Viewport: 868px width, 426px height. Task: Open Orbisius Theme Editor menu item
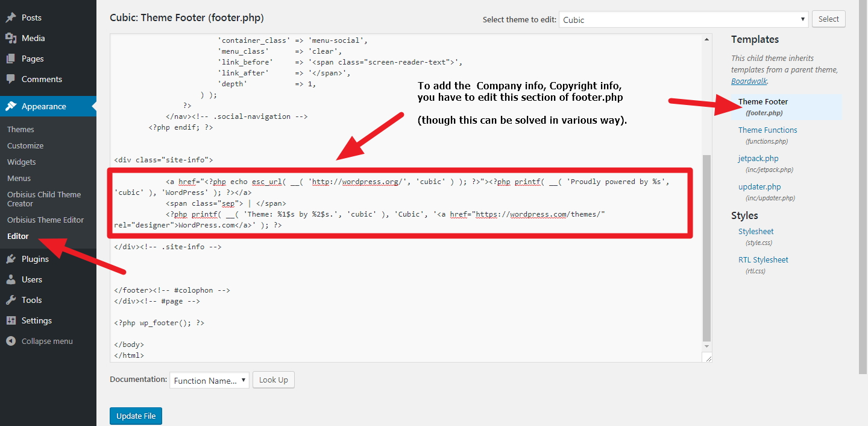coord(46,220)
